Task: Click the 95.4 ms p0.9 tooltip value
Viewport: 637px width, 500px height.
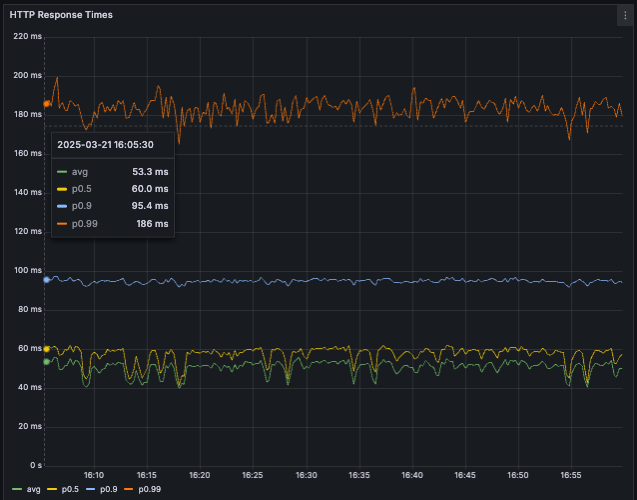Action: [x=150, y=206]
